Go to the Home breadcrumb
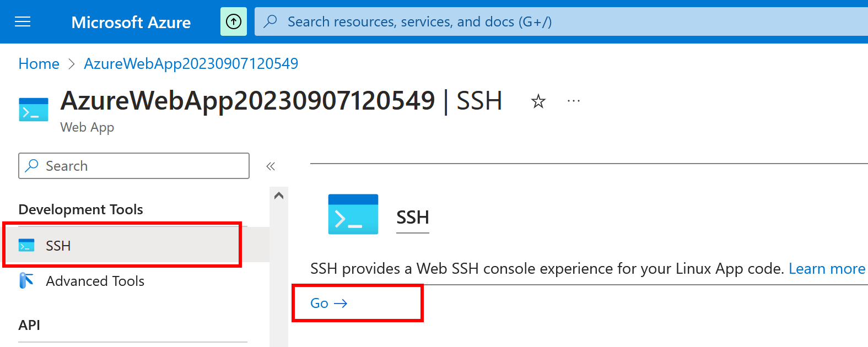 [39, 64]
